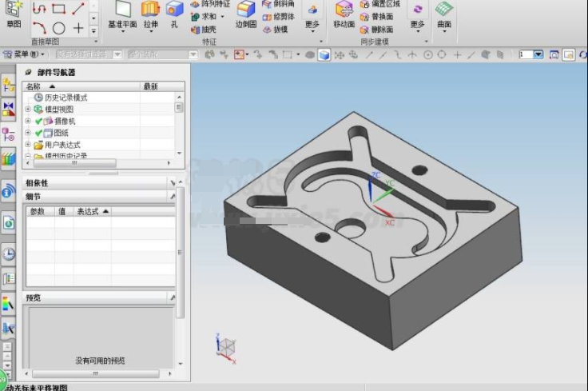
Task: Toggle shaded display cube icon in toolbar
Action: click(x=324, y=55)
